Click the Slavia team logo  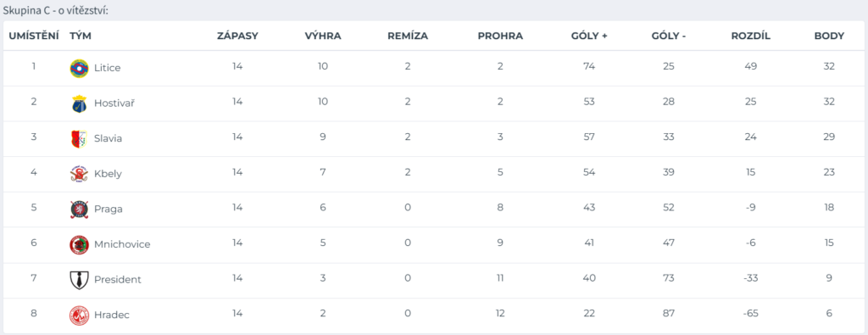coord(79,139)
